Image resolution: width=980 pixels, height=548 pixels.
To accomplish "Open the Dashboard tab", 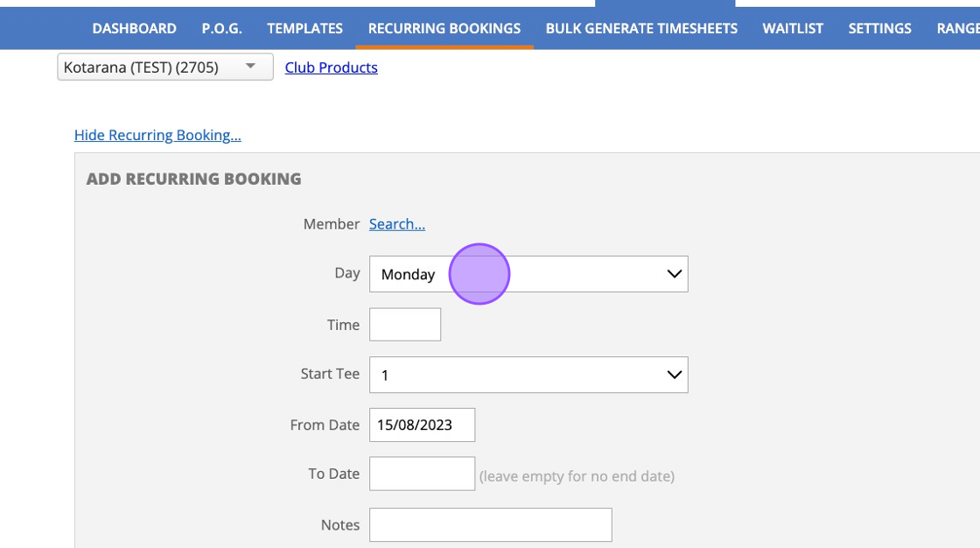I will (x=134, y=29).
